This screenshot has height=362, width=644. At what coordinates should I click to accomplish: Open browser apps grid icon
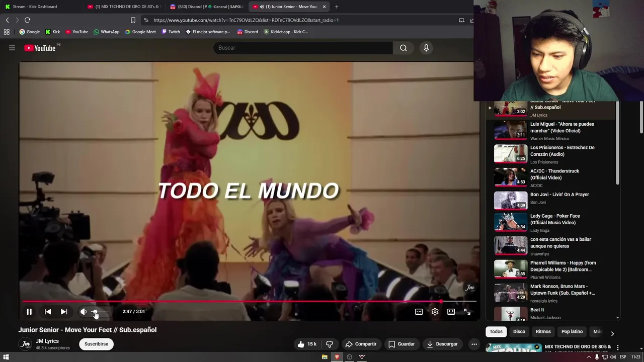click(7, 32)
